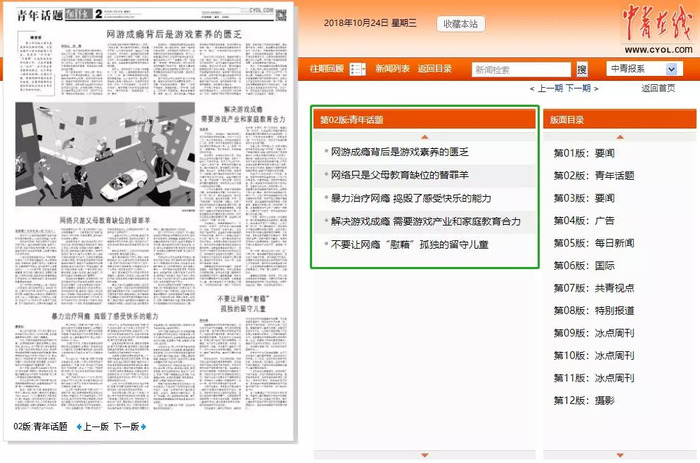Go to 上一版 under newspaper page
Image resolution: width=700 pixels, height=463 pixels.
[x=96, y=427]
